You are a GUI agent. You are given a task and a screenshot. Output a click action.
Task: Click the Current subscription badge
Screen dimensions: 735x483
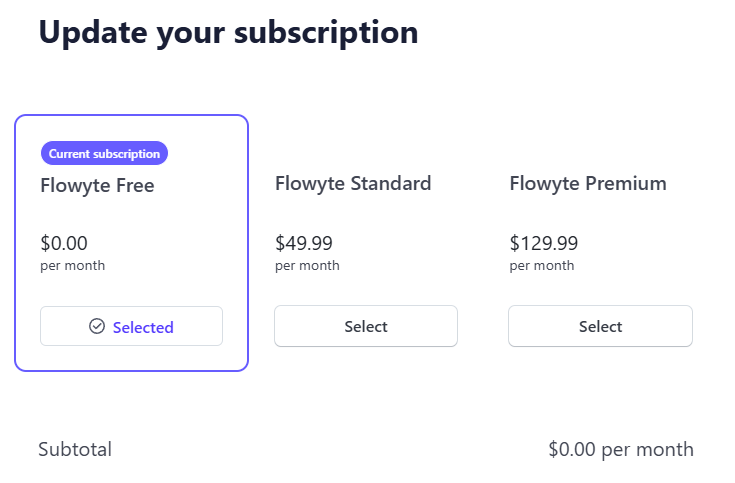coord(104,153)
